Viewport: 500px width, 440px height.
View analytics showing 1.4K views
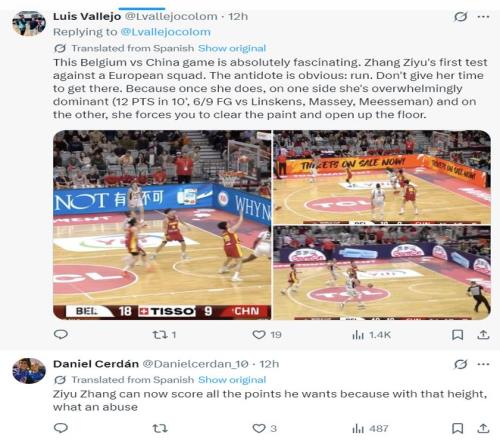pyautogui.click(x=371, y=335)
